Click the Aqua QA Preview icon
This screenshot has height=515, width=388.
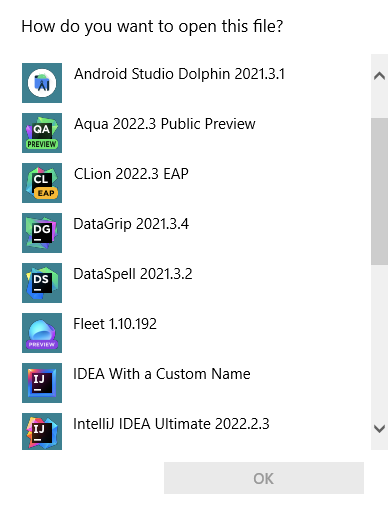[x=42, y=133]
